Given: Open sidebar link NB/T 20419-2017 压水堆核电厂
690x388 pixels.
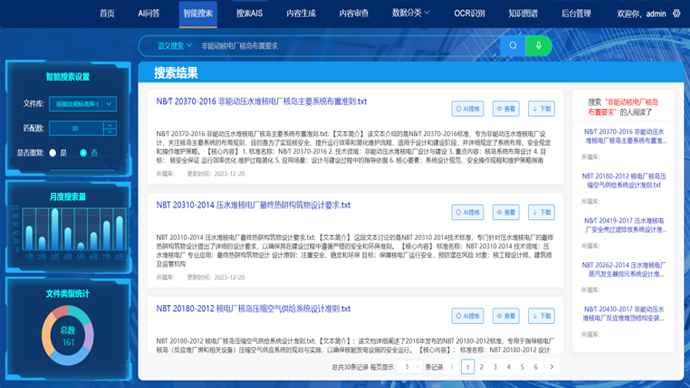Looking at the screenshot, I should click(x=624, y=225).
